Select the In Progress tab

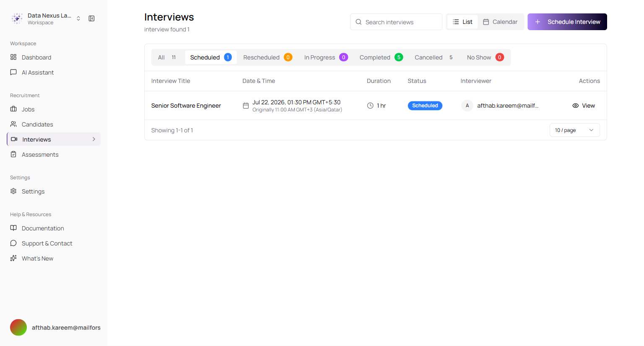pos(326,57)
